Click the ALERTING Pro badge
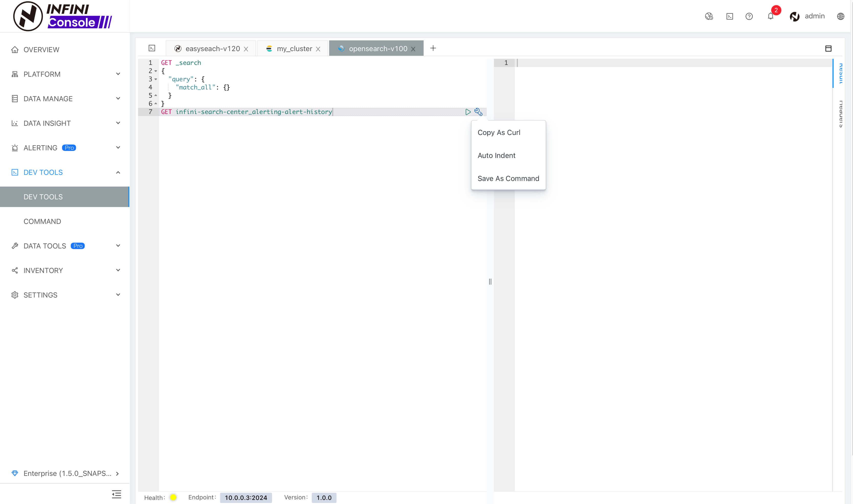This screenshot has height=504, width=853. point(69,148)
